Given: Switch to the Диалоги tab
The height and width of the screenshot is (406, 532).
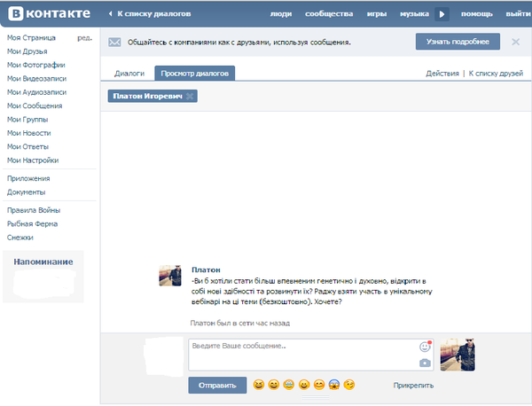Looking at the screenshot, I should point(129,74).
